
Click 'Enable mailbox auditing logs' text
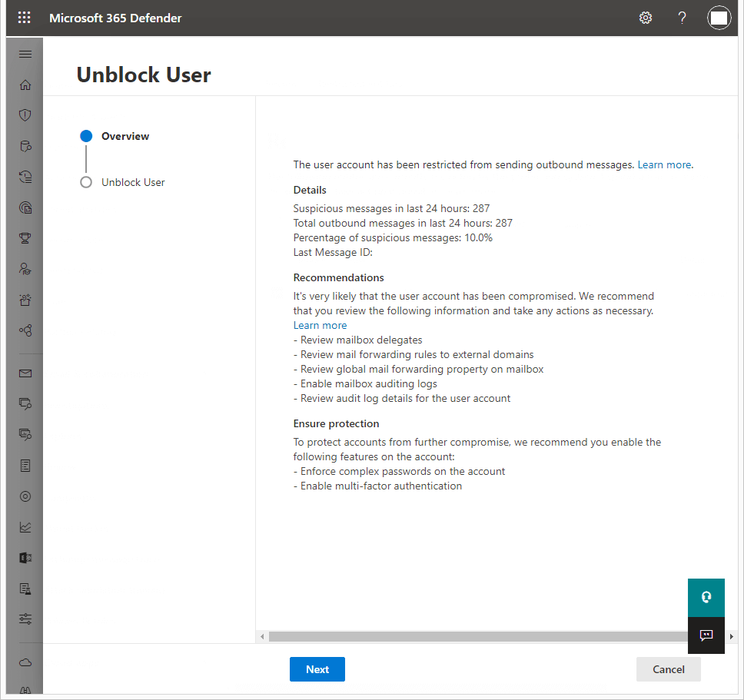(369, 383)
